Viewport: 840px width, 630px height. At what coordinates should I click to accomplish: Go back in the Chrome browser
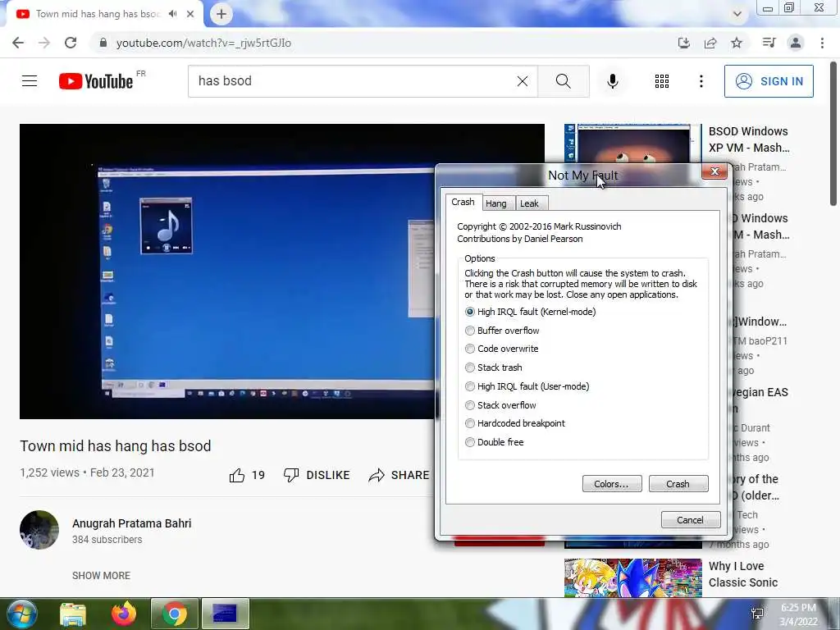(18, 43)
